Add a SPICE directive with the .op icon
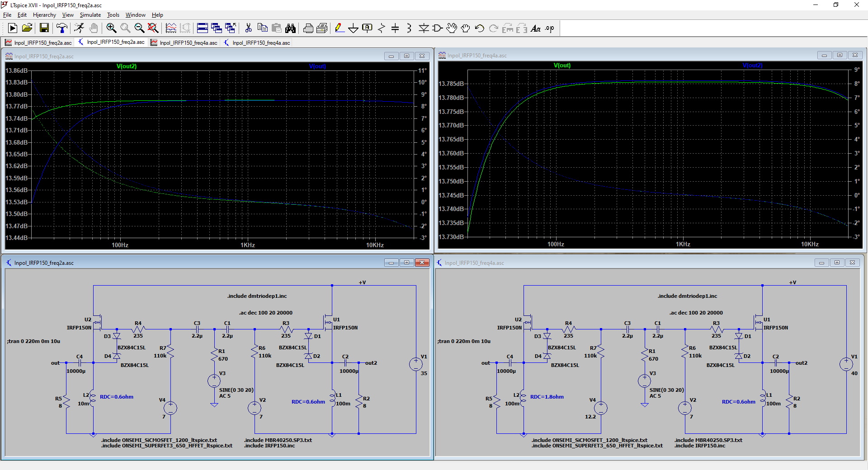The height and width of the screenshot is (470, 868). (x=550, y=28)
